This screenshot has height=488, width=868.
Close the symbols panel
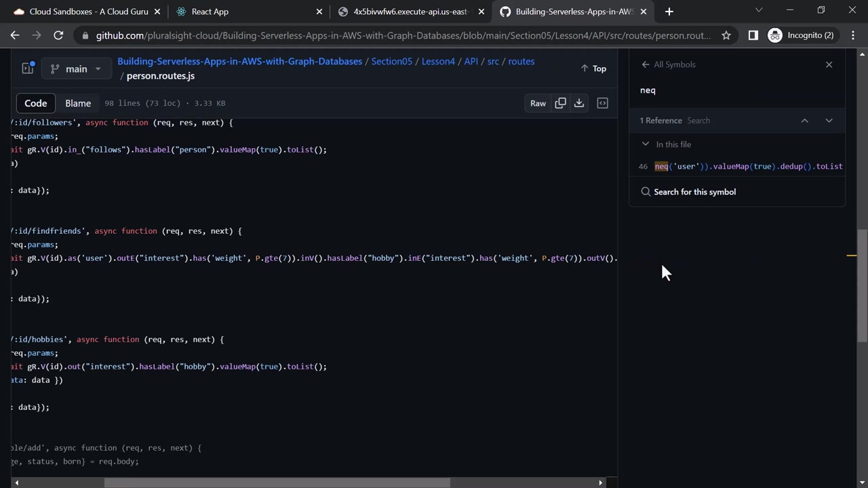[829, 64]
